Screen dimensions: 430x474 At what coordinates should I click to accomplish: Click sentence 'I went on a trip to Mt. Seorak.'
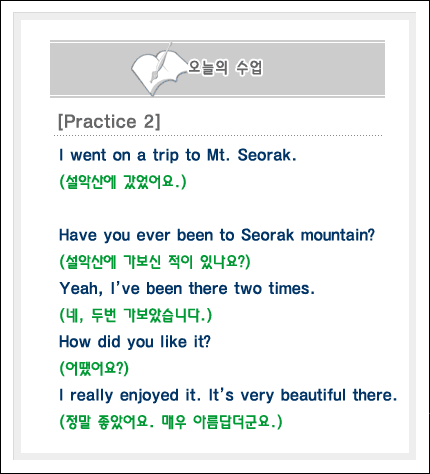pos(177,155)
